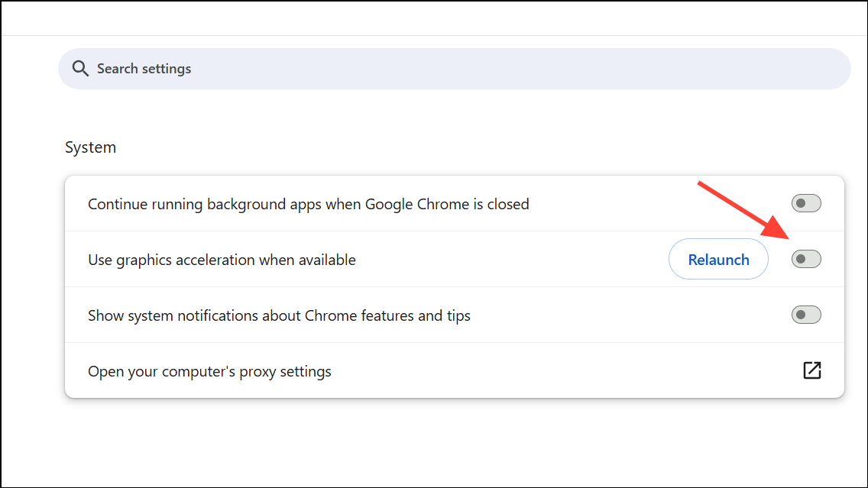The image size is (868, 488).
Task: Relaunch Chrome to apply graphics acceleration change
Action: (717, 259)
